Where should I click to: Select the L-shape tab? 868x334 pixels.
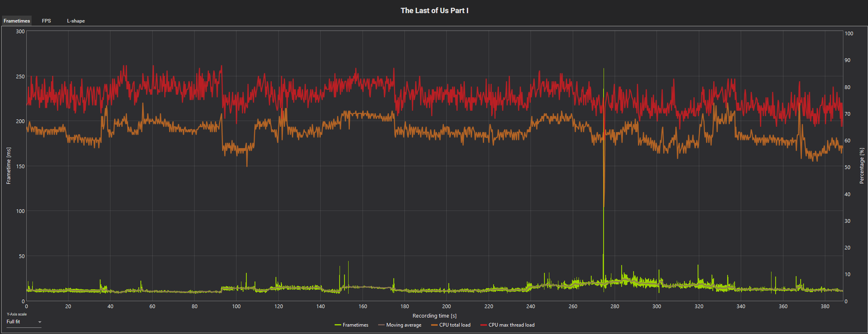[x=76, y=21]
